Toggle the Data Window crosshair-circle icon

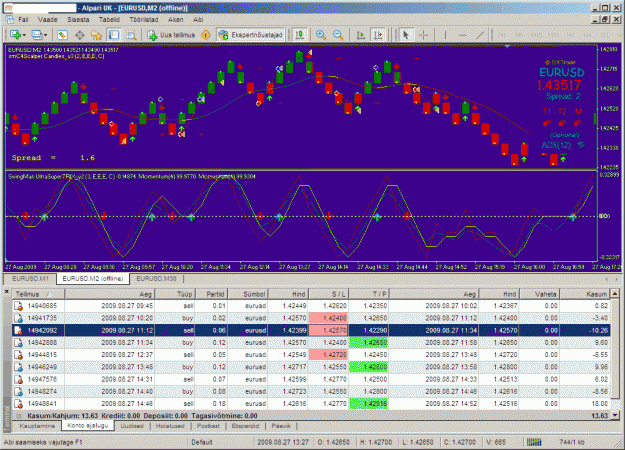pos(80,35)
